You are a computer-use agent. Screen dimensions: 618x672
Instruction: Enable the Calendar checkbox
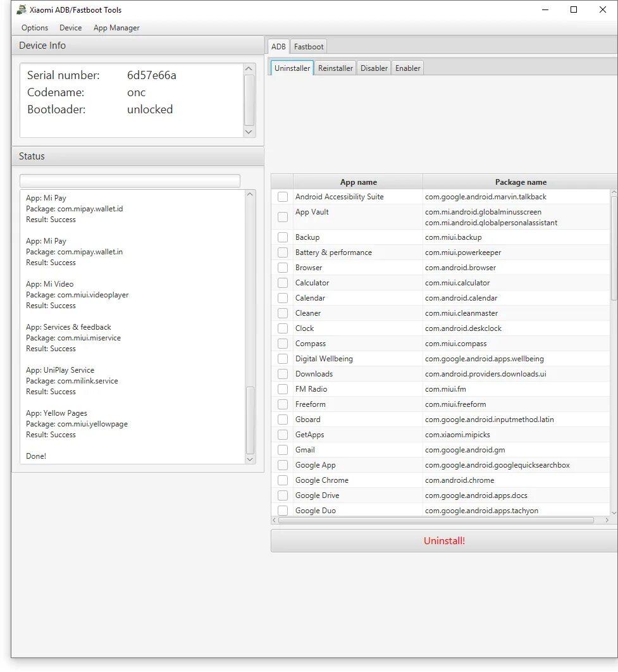(283, 298)
